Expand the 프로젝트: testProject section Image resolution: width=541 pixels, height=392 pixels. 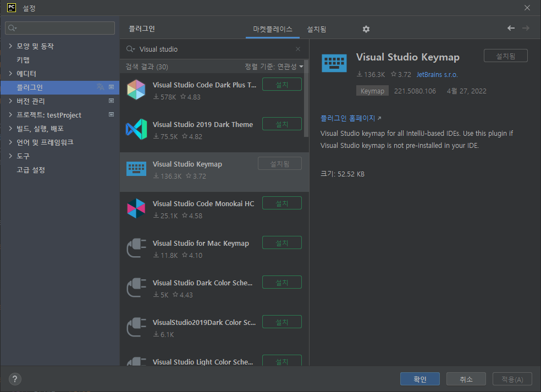click(10, 114)
